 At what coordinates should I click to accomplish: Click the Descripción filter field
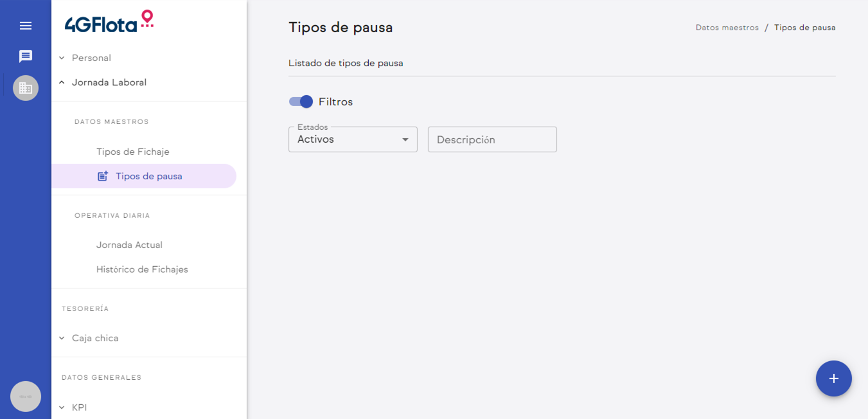click(492, 139)
